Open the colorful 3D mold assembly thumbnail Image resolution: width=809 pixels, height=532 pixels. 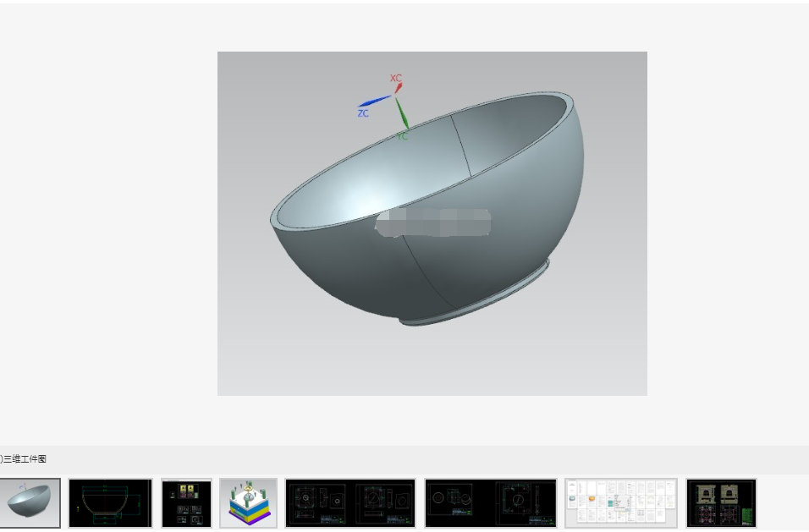pos(248,503)
